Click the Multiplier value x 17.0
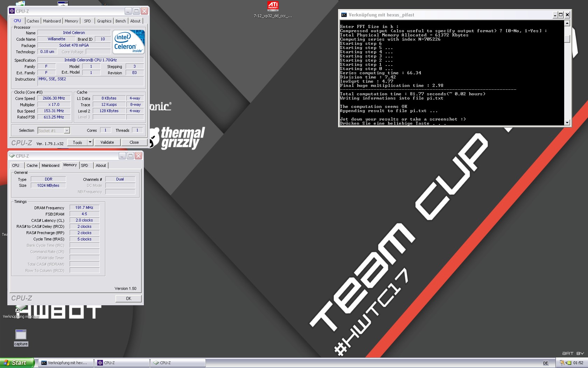Image resolution: width=588 pixels, height=368 pixels. pos(54,105)
